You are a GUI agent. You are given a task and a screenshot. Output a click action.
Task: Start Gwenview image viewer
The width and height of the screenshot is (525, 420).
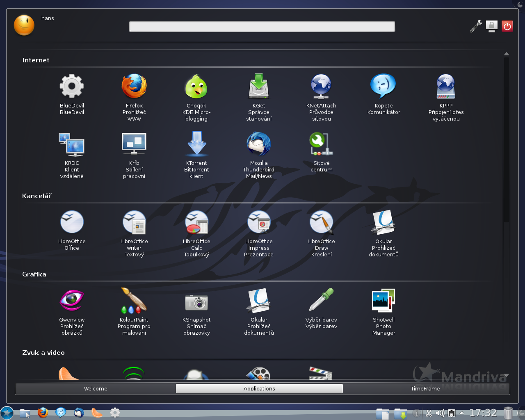[x=72, y=301]
